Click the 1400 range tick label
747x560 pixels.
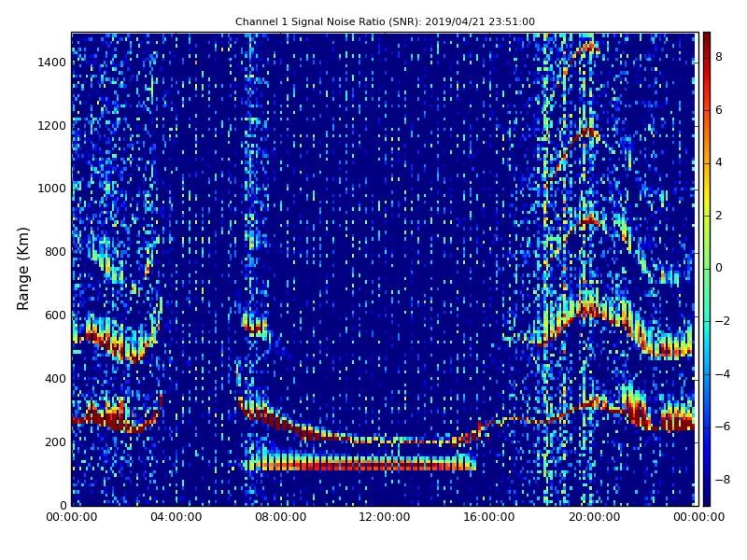(x=52, y=63)
